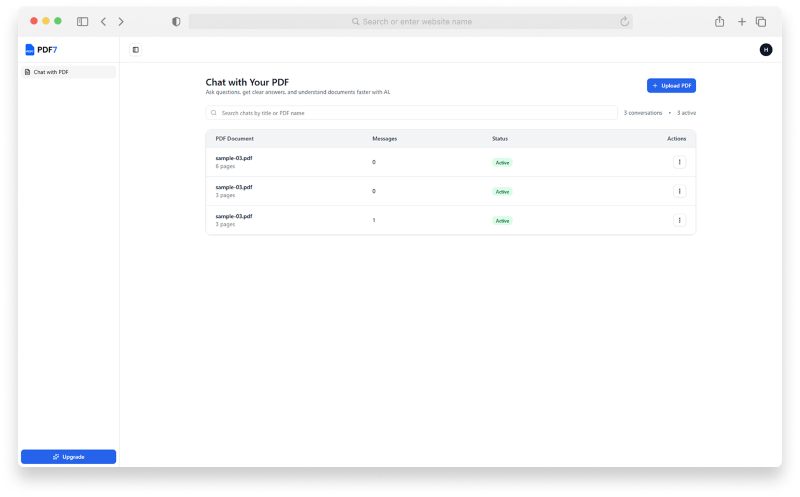The width and height of the screenshot is (800, 497).
Task: Show Safari tab overview icon
Action: tap(761, 21)
